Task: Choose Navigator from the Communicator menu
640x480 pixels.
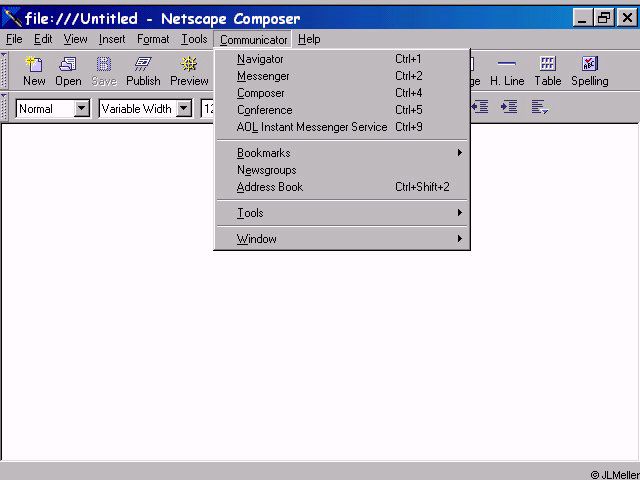Action: click(342, 59)
